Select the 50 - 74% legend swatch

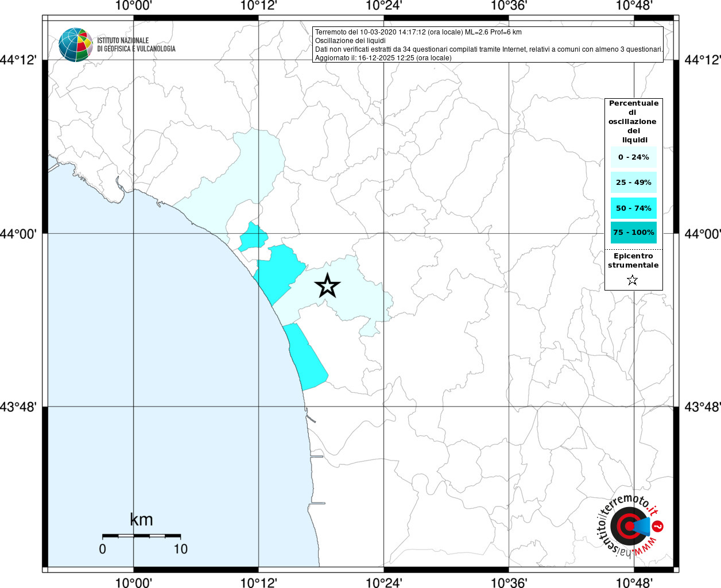coord(634,208)
